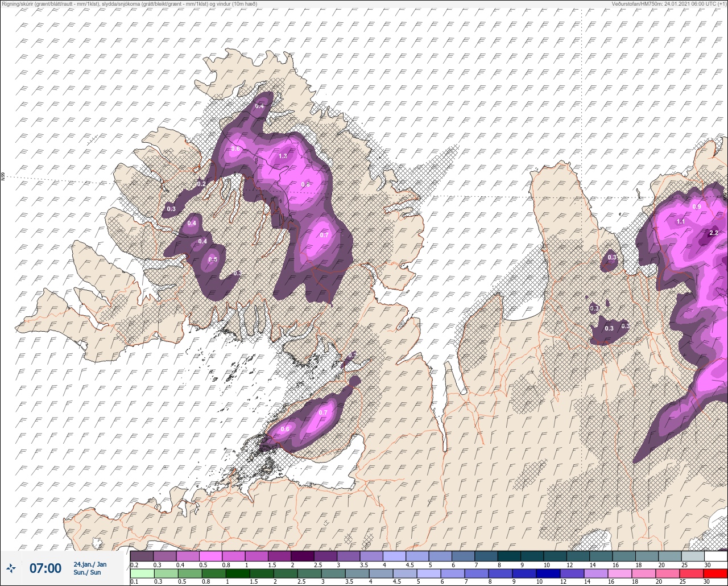The height and width of the screenshot is (586, 728).
Task: Click the 'Sun./ Sun' weekday label
Action: (87, 572)
